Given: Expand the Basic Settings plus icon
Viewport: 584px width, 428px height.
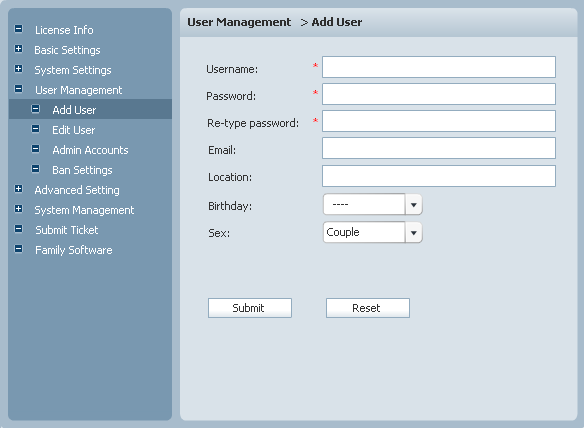Looking at the screenshot, I should (18, 49).
